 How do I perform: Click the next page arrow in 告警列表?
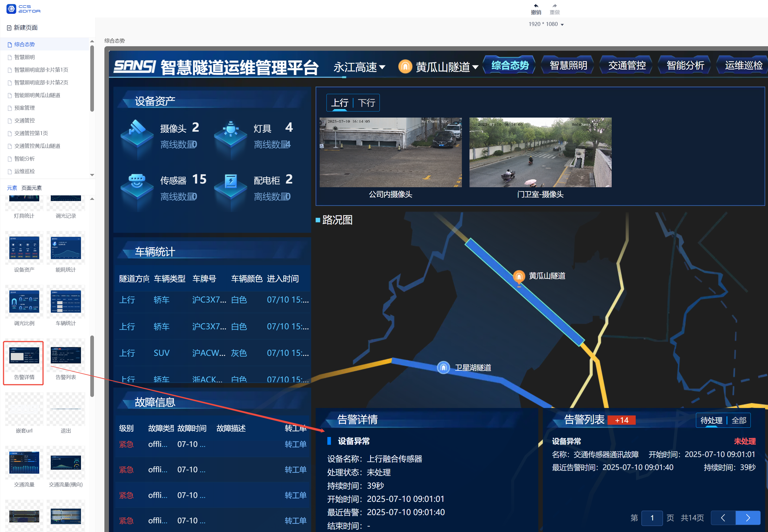(748, 518)
